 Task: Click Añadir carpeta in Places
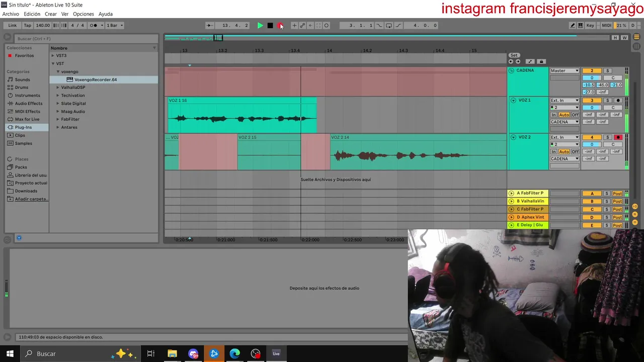coord(31,199)
